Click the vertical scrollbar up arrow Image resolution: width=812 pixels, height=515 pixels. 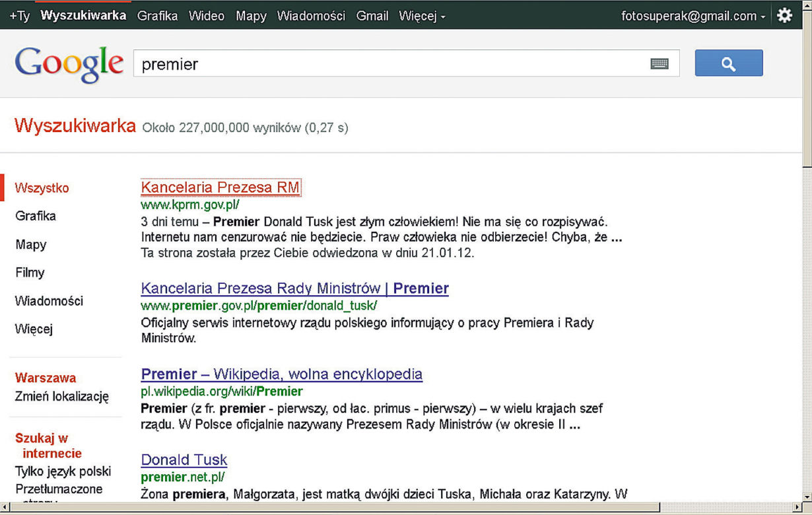pyautogui.click(x=807, y=6)
